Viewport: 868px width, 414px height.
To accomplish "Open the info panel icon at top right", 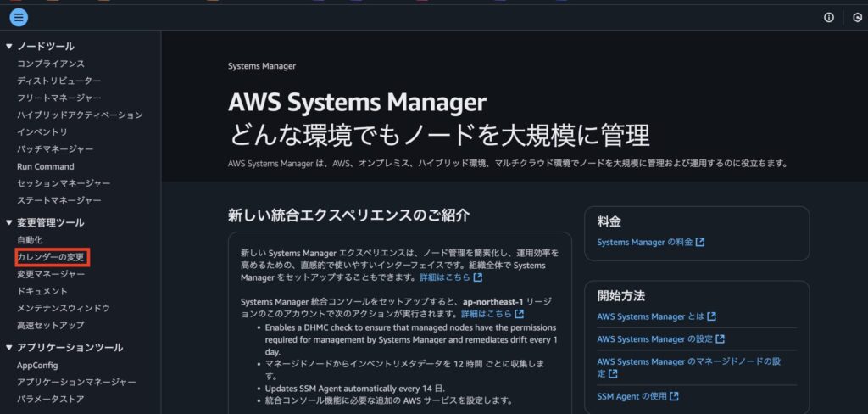I will [x=829, y=18].
